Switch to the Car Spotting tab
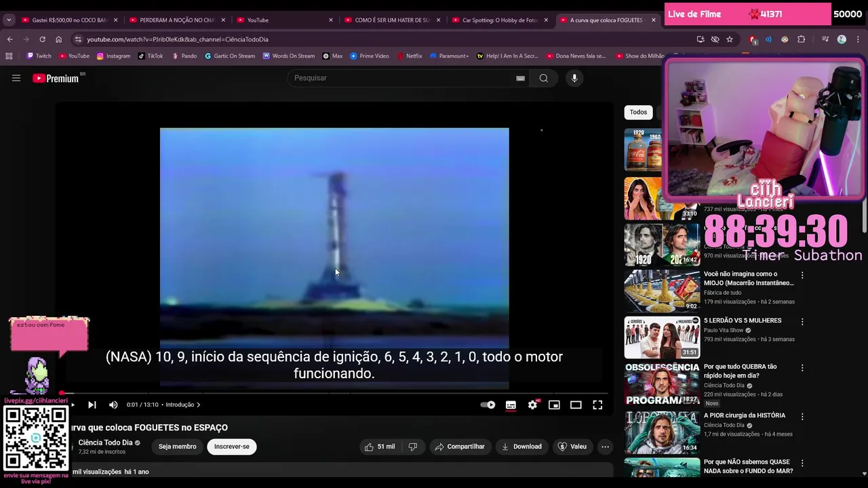 [499, 20]
